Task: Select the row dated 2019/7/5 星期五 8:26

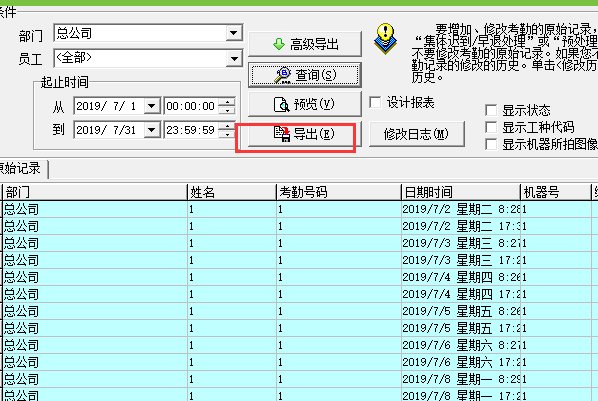Action: pos(299,311)
